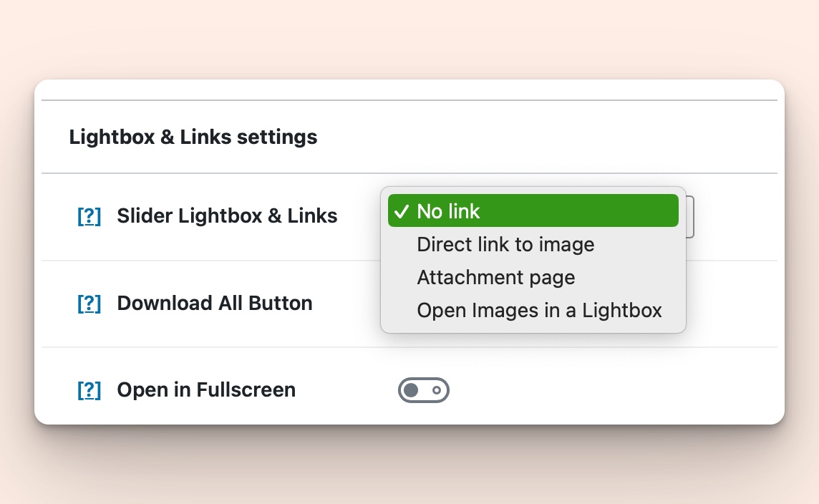The height and width of the screenshot is (504, 819).
Task: Select "Open Images in a Lightbox"
Action: [539, 310]
